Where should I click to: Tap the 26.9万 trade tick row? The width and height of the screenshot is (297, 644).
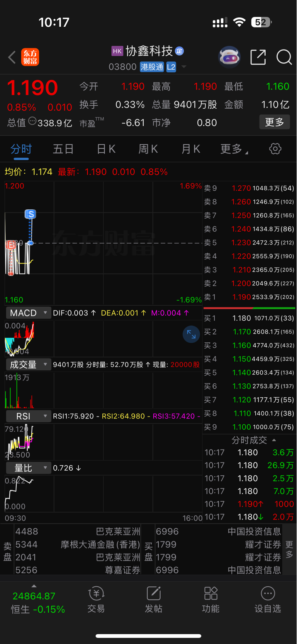249,465
